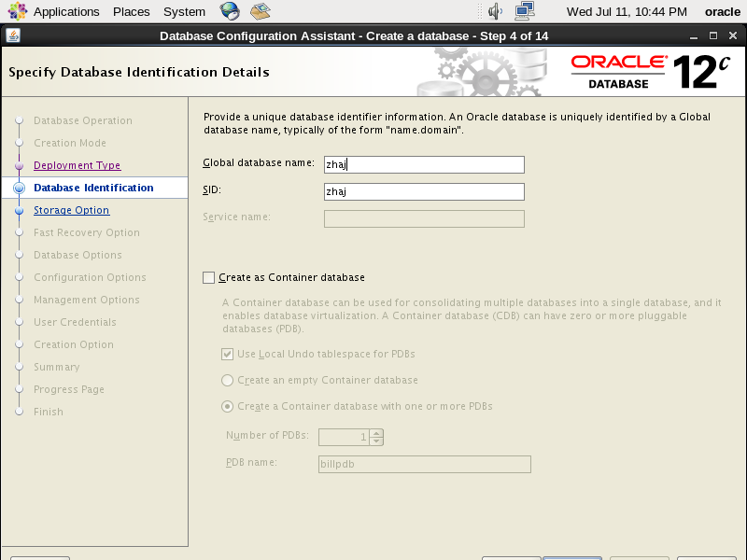The width and height of the screenshot is (747, 560).
Task: Click the Finish step label
Action: (x=49, y=412)
